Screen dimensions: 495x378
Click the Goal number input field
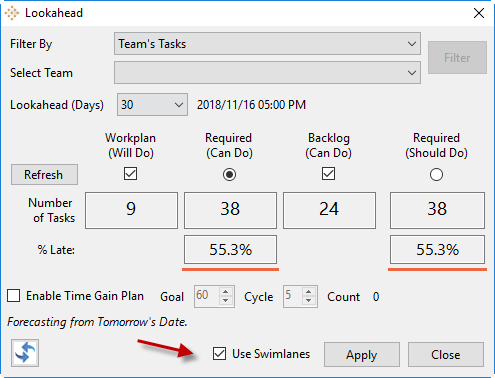[207, 296]
